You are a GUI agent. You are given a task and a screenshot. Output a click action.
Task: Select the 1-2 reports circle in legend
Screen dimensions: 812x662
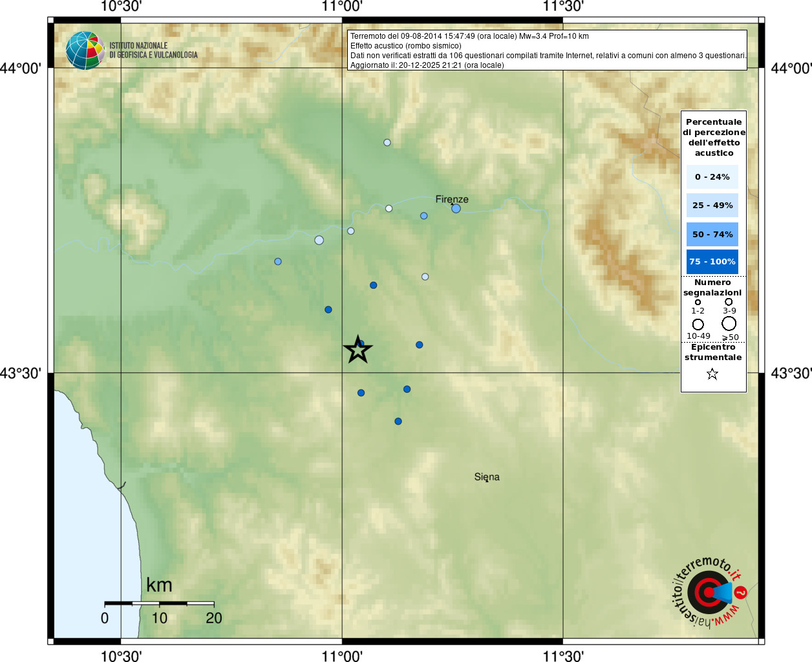(698, 302)
